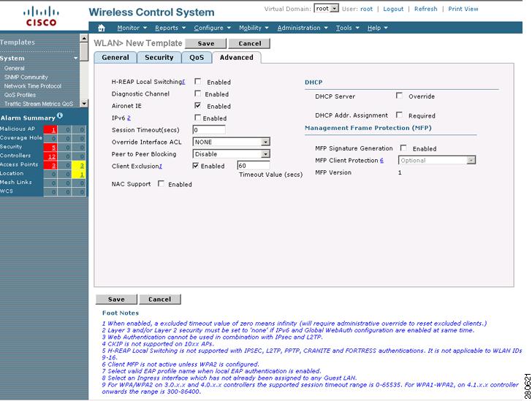Open the Mobility menu
The image size is (532, 401).
(x=254, y=28)
